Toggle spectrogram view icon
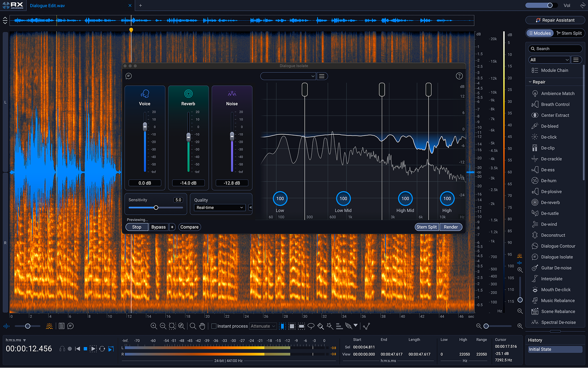Screen dimensions: 588x368 49,326
